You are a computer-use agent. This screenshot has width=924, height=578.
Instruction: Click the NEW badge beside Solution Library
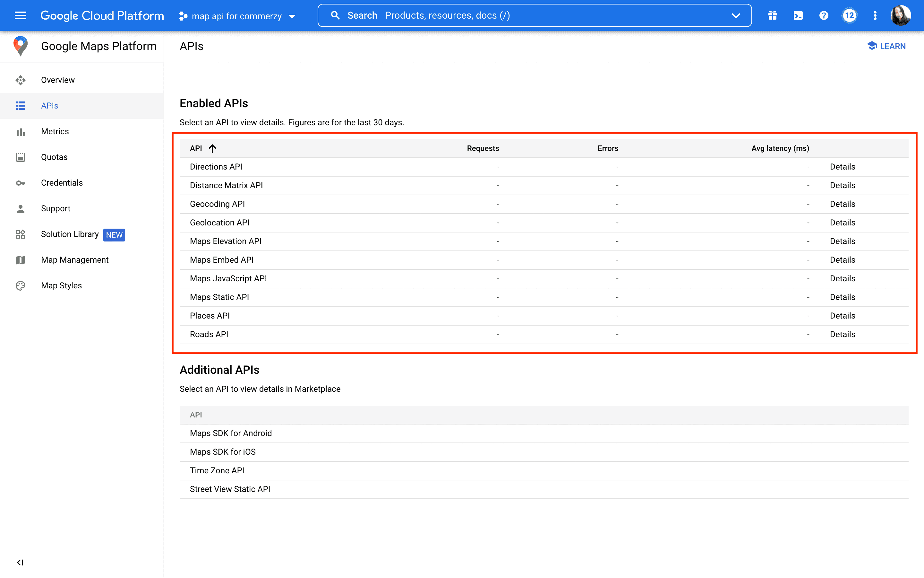click(114, 235)
